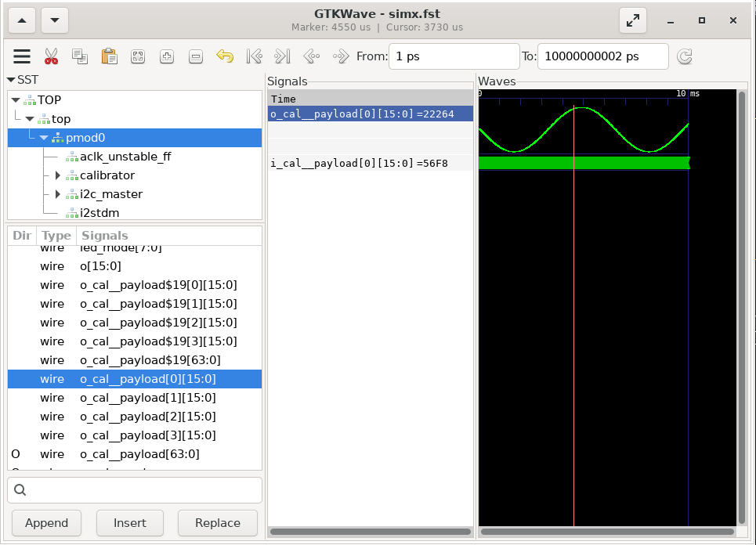Expand the i2c_master tree node
The image size is (756, 545).
pos(57,194)
